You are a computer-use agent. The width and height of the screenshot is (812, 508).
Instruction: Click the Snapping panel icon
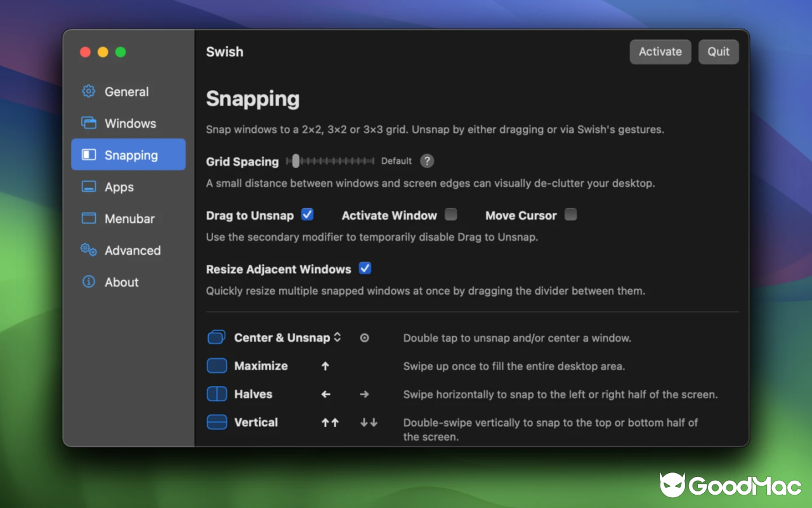(x=88, y=154)
